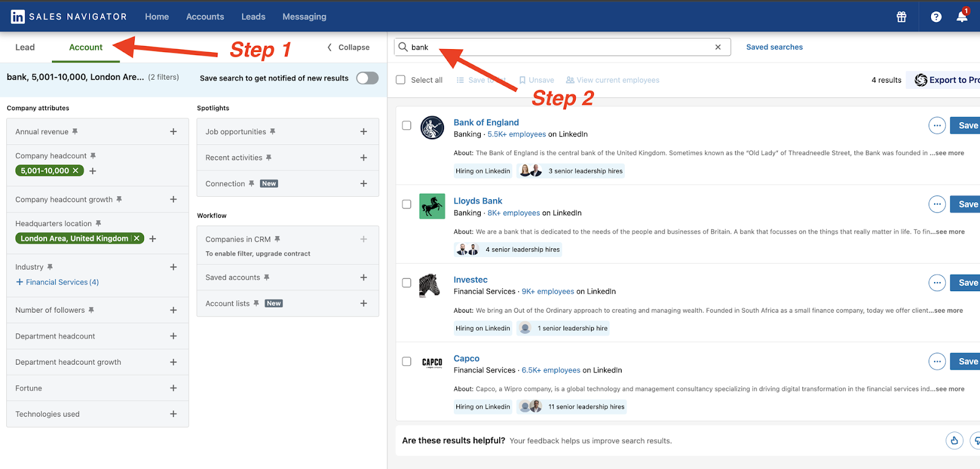Expand the Saved accounts filter
Image resolution: width=980 pixels, height=469 pixels.
[x=364, y=278]
